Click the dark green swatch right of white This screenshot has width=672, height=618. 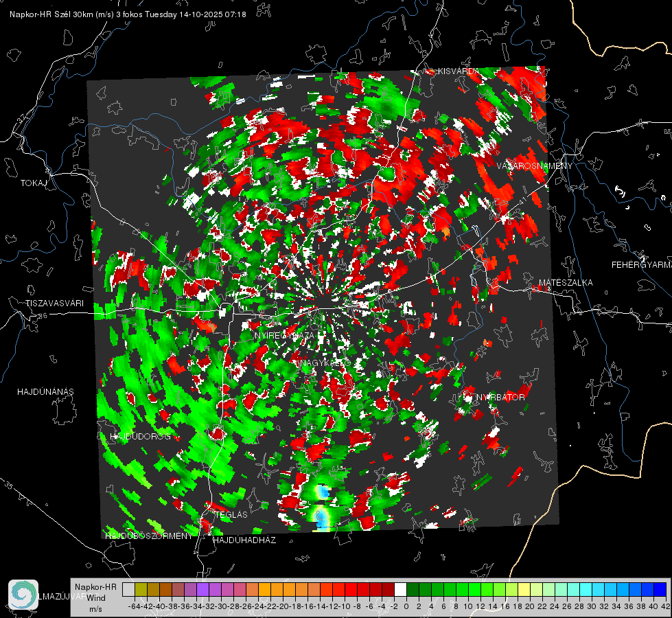pyautogui.click(x=413, y=589)
